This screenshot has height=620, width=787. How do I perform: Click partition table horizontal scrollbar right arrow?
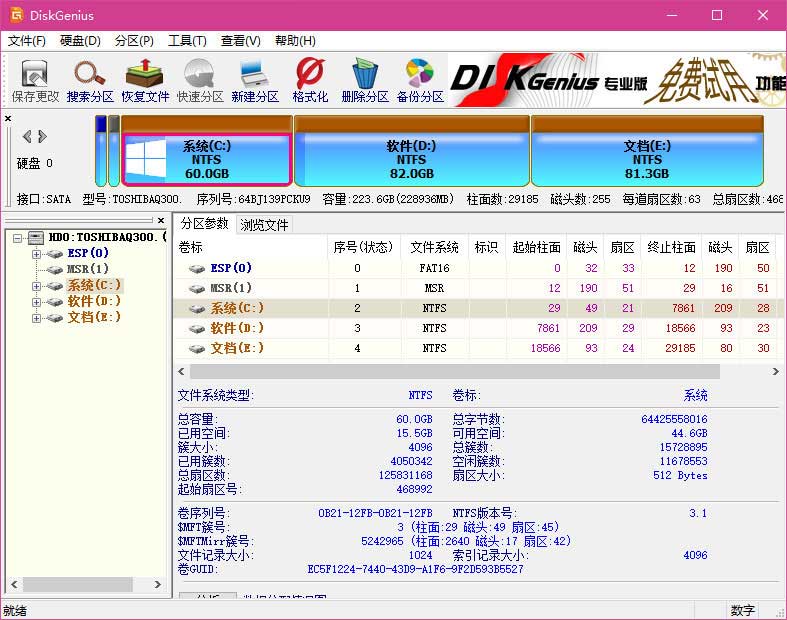coord(776,371)
